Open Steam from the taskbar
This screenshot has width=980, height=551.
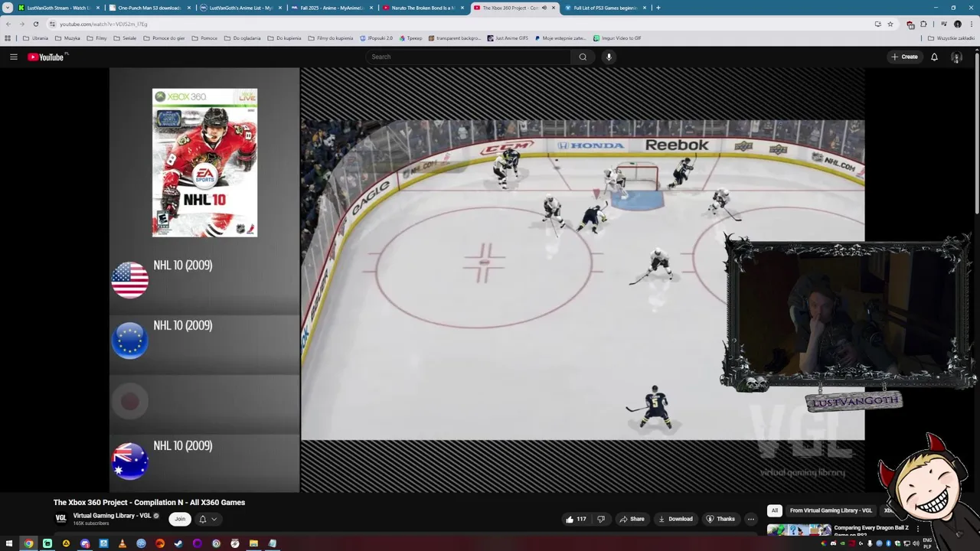[178, 543]
